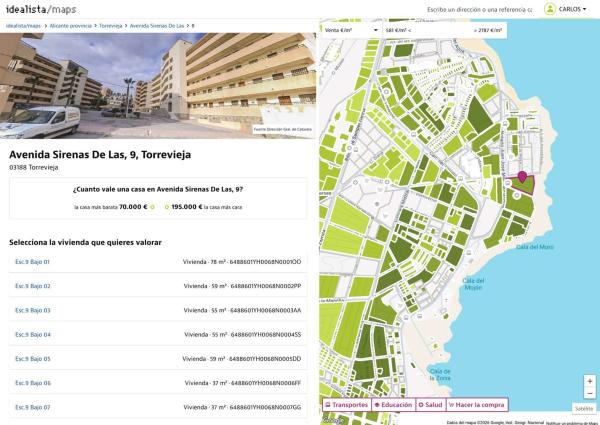Click the magenta location pin on map
The width and height of the screenshot is (600, 425).
pyautogui.click(x=522, y=177)
